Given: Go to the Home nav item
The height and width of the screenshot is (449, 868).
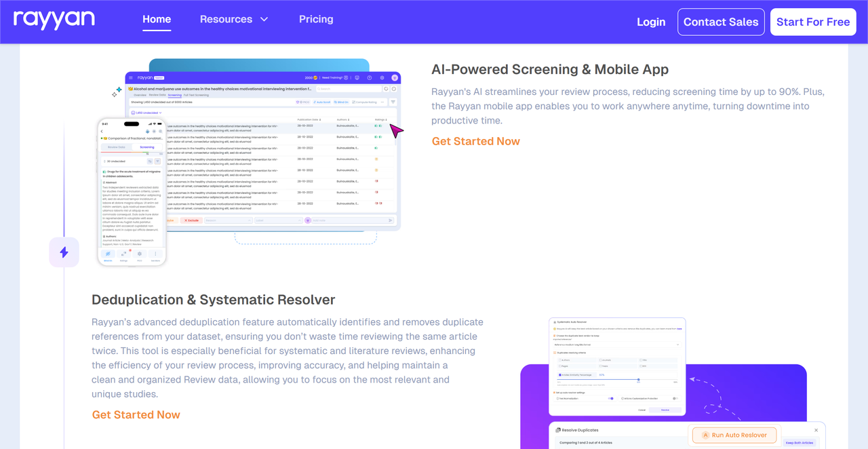Looking at the screenshot, I should [157, 19].
